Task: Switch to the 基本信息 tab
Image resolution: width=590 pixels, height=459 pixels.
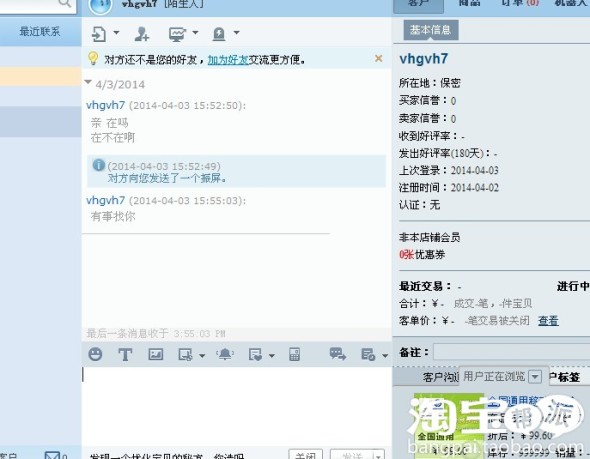Action: [431, 30]
